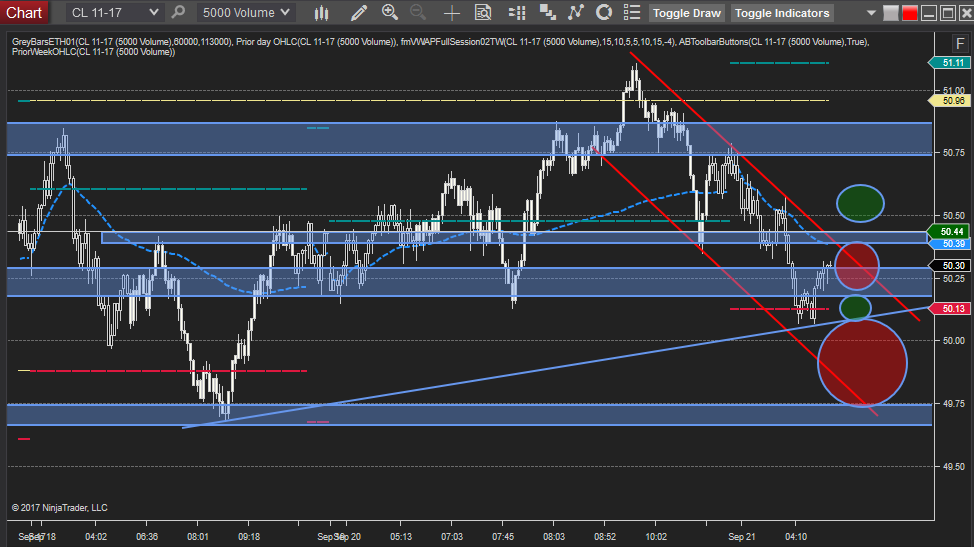
Task: Click the zoom in magnifier icon
Action: (389, 12)
